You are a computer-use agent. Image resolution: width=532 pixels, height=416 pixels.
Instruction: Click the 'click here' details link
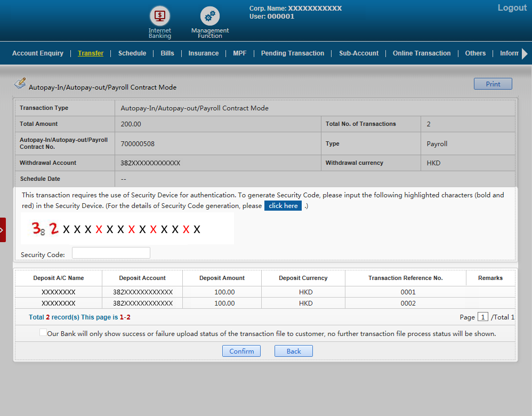283,206
